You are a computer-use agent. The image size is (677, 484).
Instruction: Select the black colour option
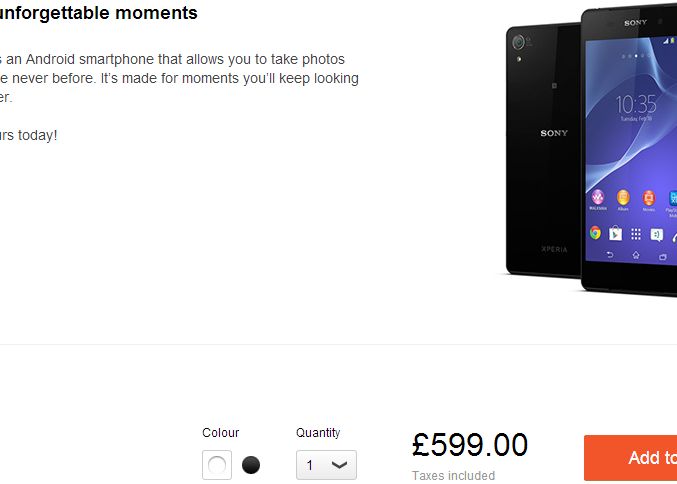251,465
